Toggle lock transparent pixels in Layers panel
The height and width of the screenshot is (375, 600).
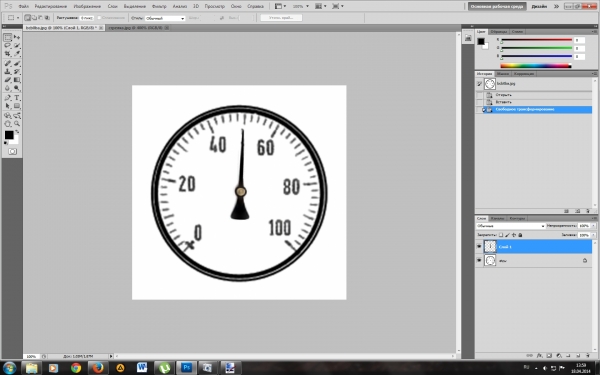[501, 235]
